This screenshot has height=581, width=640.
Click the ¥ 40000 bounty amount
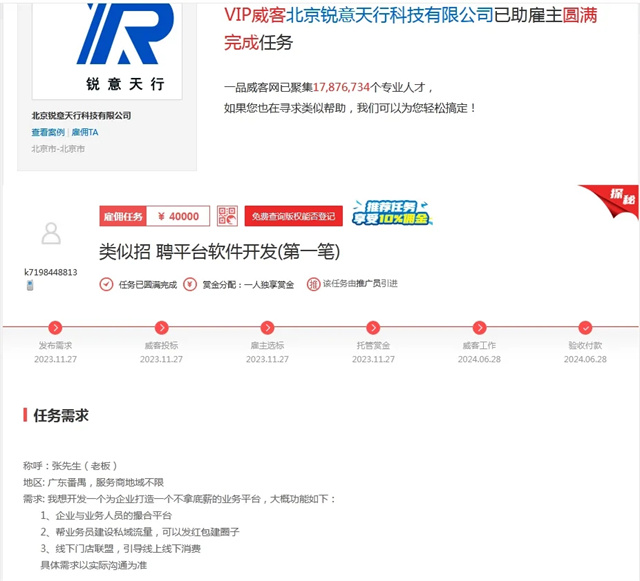[x=178, y=216]
